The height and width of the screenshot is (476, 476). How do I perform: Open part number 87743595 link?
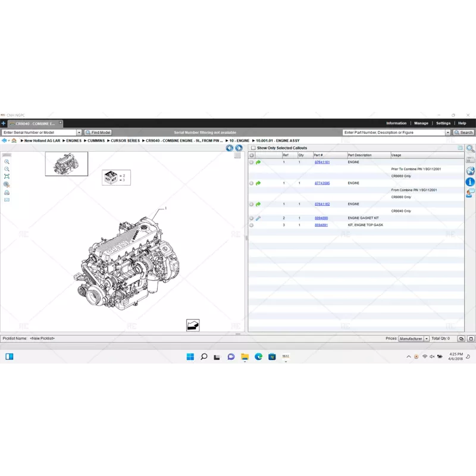[x=322, y=183]
